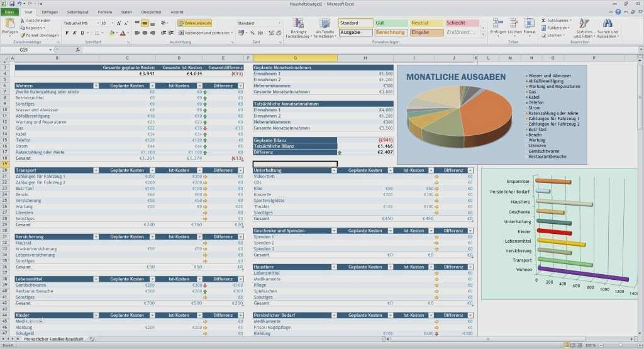Click the Undo arrow in quick access toolbar
This screenshot has height=349, width=644.
pos(19,4)
